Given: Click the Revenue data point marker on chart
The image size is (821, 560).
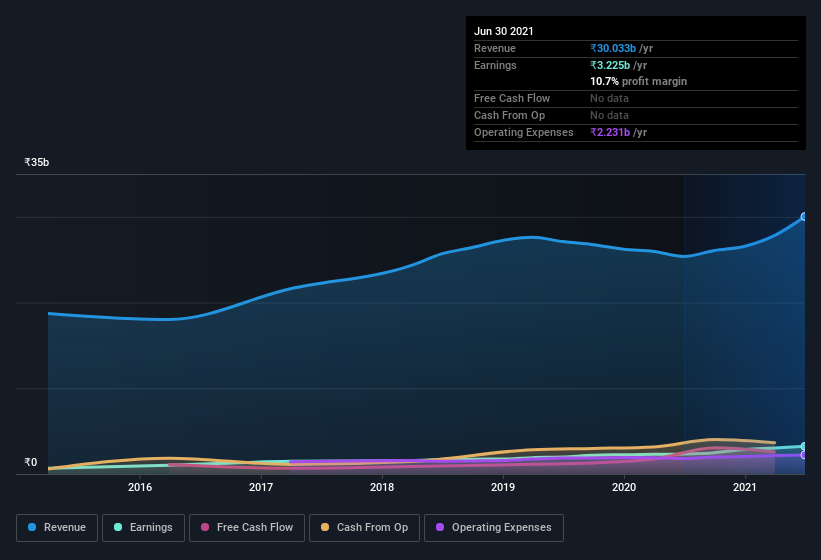Looking at the screenshot, I should (804, 217).
